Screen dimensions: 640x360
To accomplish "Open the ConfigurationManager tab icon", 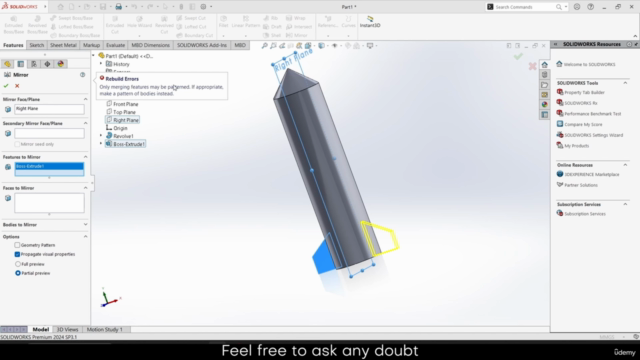I will pos(34,64).
